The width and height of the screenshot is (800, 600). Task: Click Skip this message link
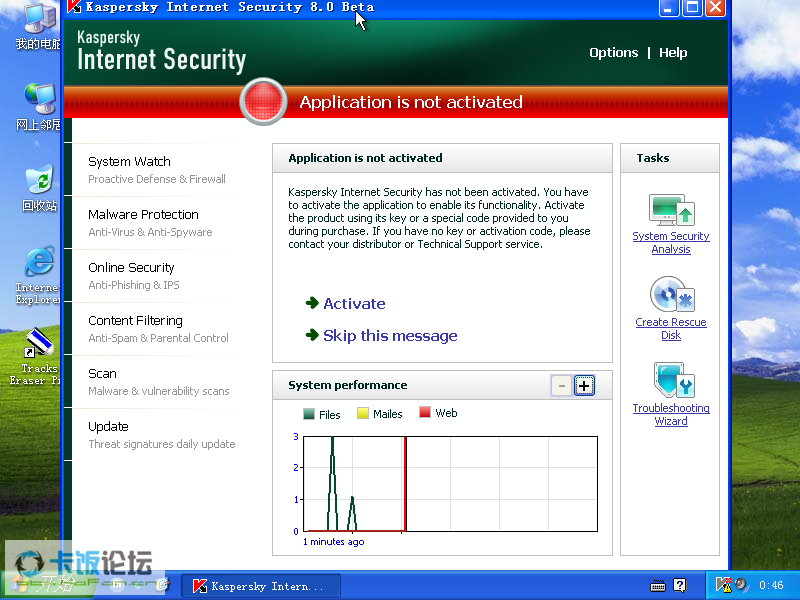[390, 336]
